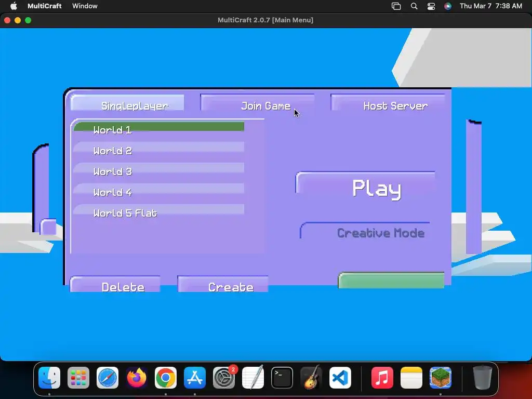Select World 1 in the world list
This screenshot has height=399, width=532.
tap(159, 127)
